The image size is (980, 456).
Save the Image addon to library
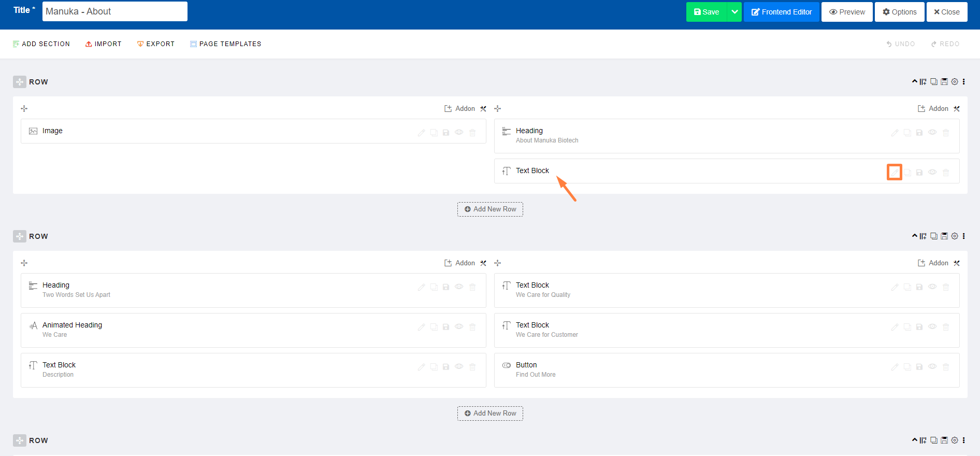(446, 133)
